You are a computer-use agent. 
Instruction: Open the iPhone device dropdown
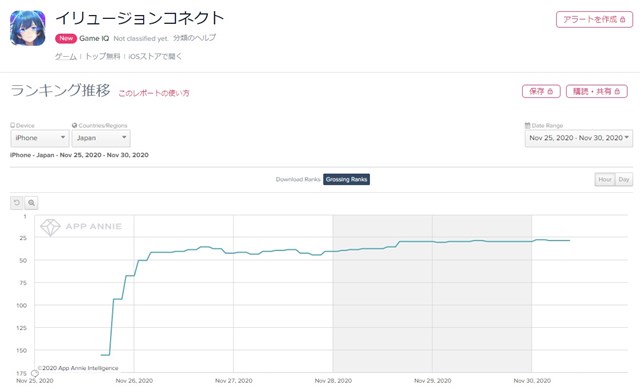[x=40, y=138]
